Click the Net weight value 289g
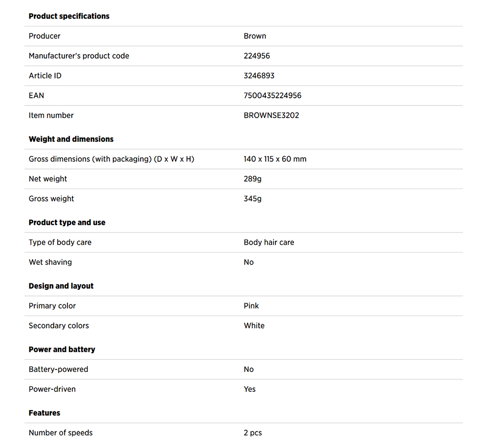The image size is (486, 448). [253, 179]
